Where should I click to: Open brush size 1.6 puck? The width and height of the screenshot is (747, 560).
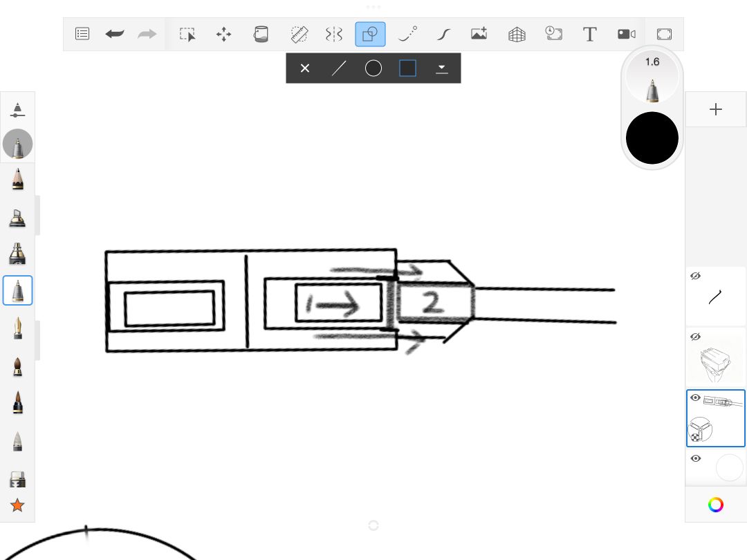[x=652, y=77]
